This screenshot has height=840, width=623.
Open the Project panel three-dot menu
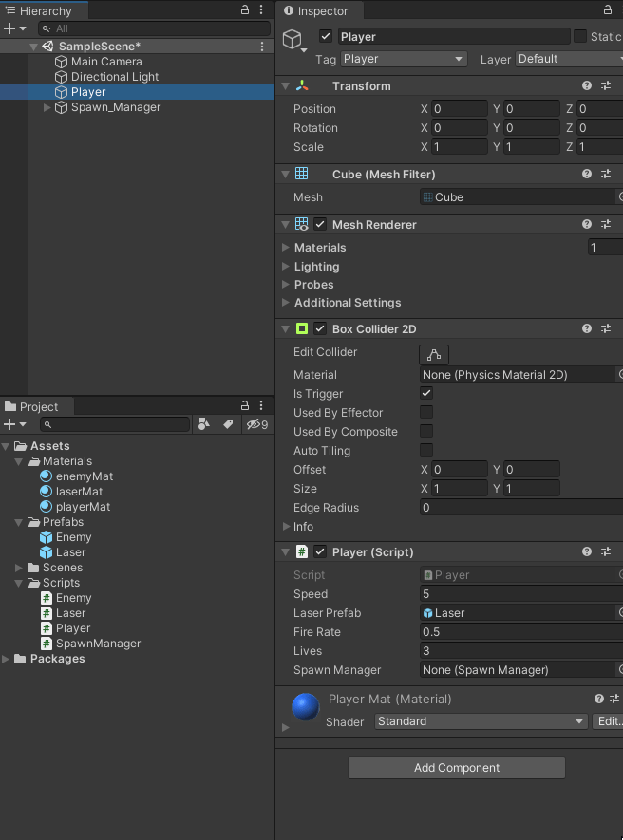tap(261, 405)
